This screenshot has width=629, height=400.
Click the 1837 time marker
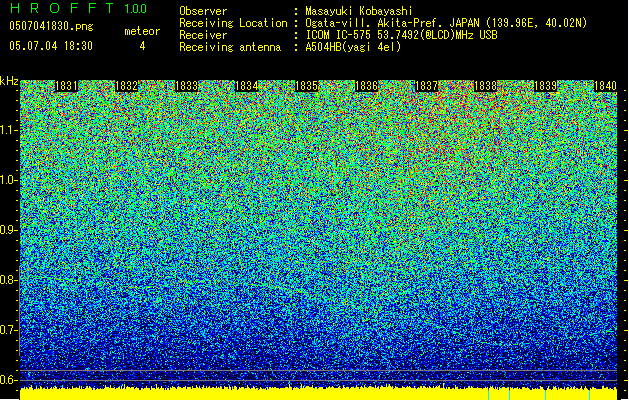426,86
